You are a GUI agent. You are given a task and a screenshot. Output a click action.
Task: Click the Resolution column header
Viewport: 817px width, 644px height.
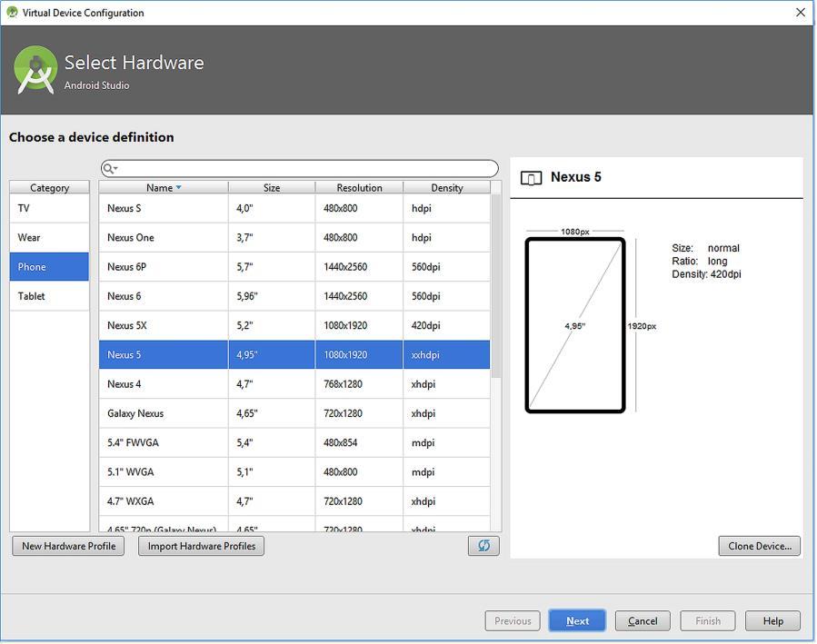pos(359,187)
